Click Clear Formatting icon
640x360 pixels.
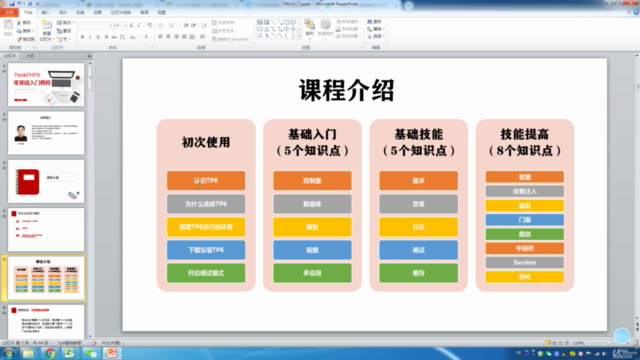149,25
